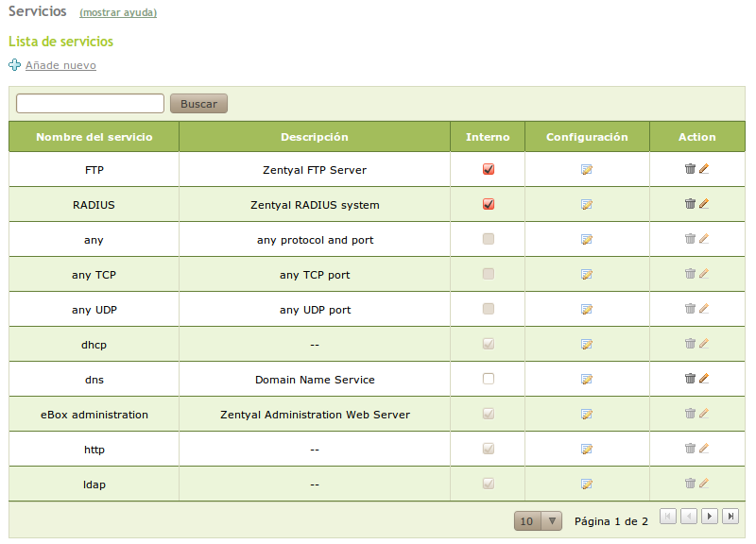This screenshot has width=756, height=544.
Task: Toggle the Interno checkbox for http
Action: [489, 449]
